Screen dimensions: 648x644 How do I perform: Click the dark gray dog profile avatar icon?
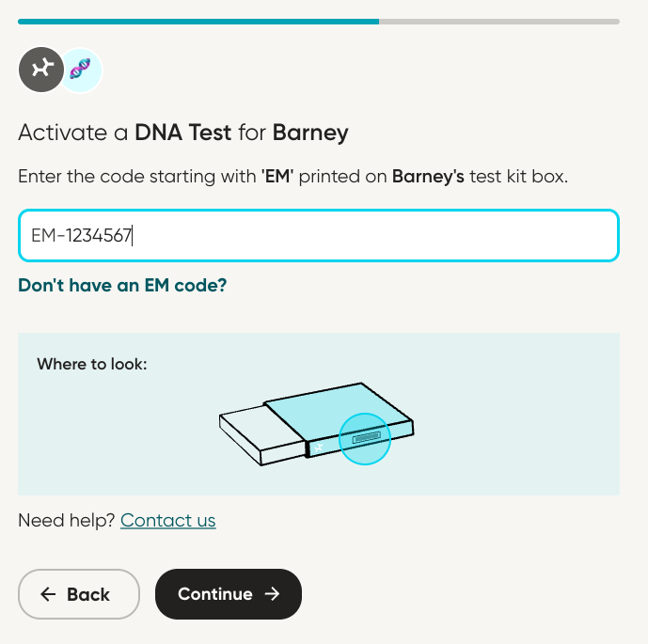[41, 70]
